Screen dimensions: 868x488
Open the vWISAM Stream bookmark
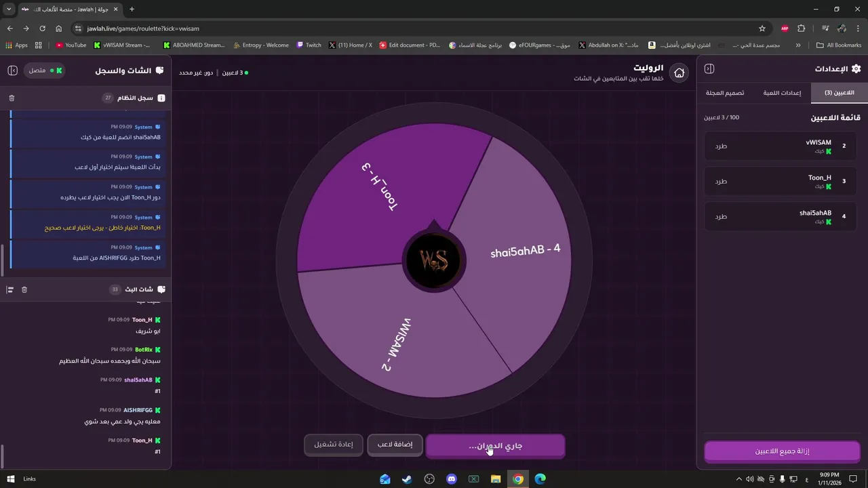click(x=123, y=45)
